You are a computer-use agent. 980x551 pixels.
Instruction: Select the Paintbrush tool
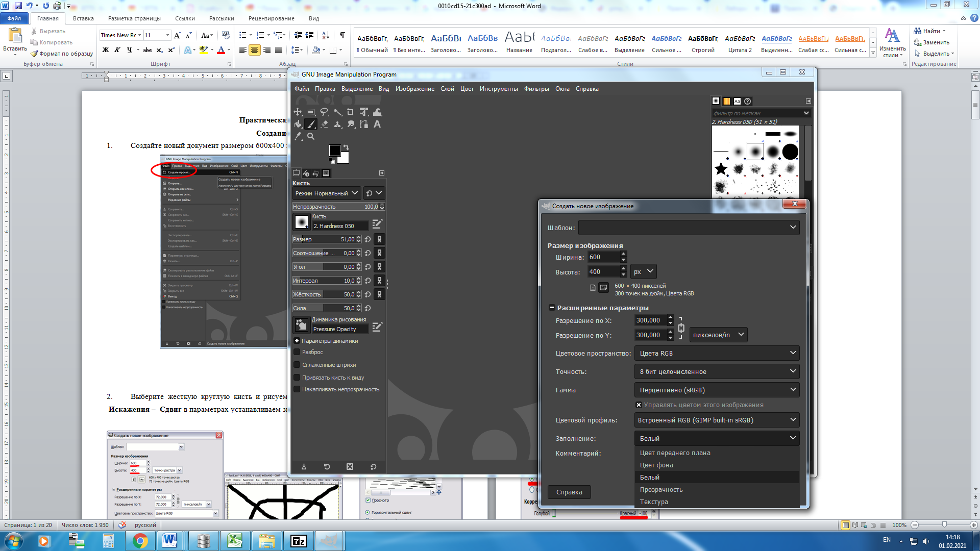[x=311, y=124]
